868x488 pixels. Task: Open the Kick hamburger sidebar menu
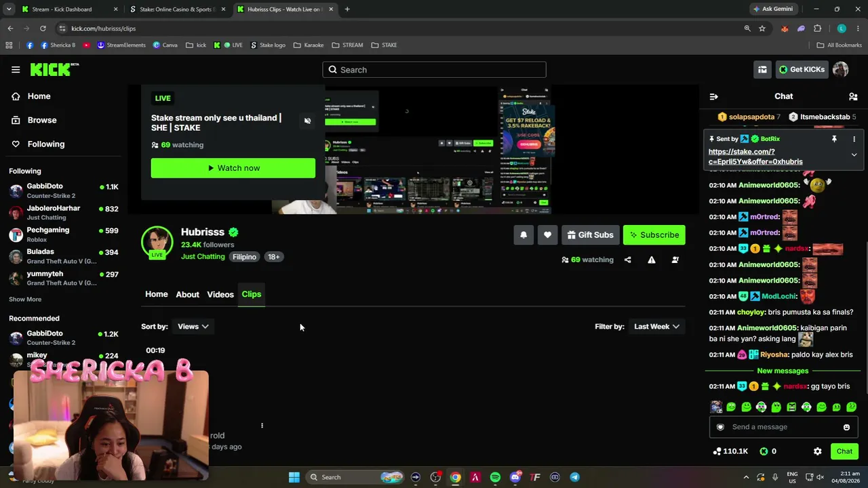(x=16, y=69)
